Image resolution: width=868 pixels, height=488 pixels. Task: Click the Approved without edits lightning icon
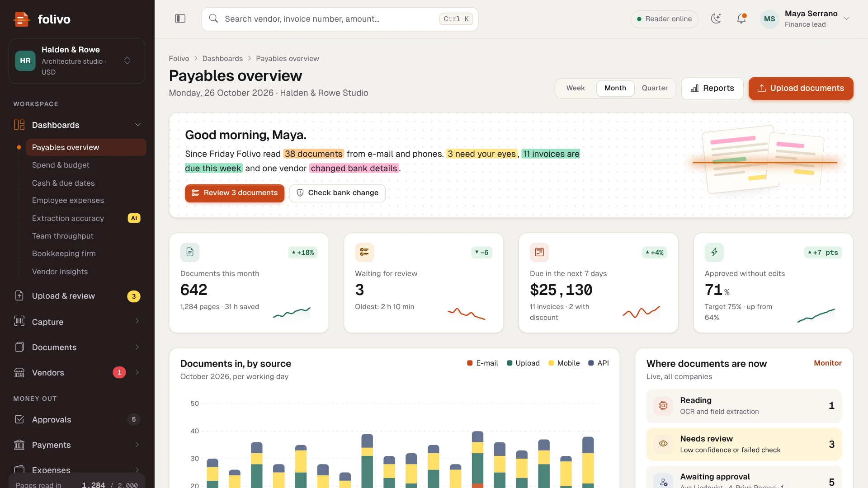tap(714, 252)
